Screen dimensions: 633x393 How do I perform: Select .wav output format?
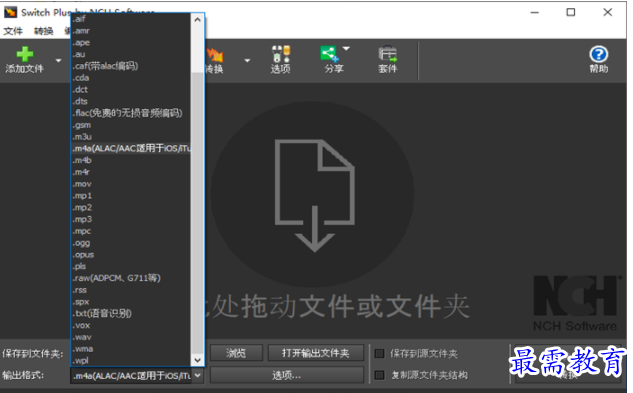click(131, 337)
